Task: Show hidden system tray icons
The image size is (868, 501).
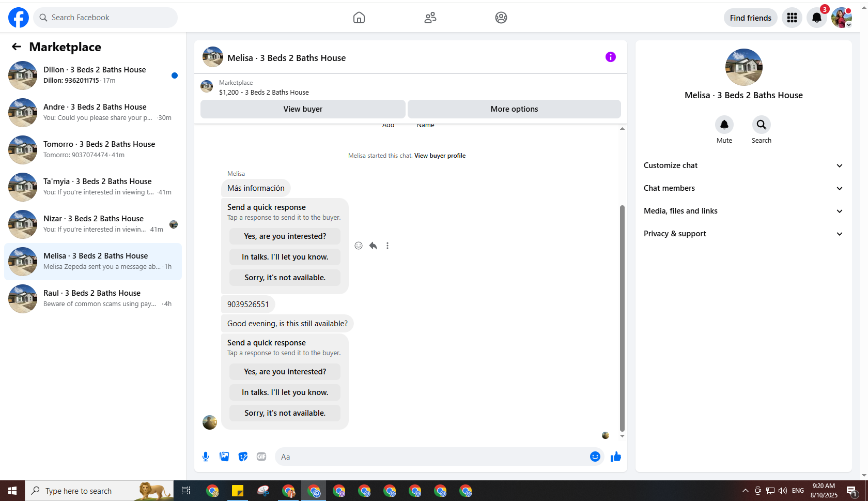Action: (x=745, y=491)
